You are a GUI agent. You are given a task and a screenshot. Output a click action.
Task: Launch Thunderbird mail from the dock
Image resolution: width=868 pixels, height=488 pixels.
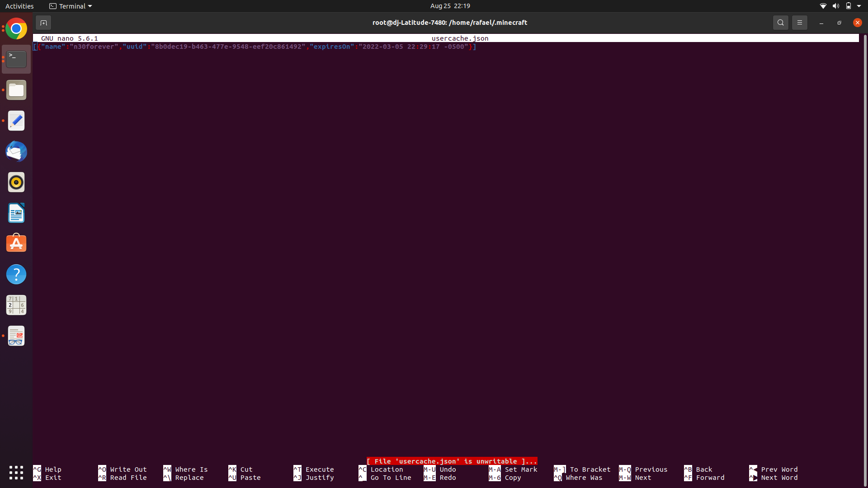[x=16, y=152]
